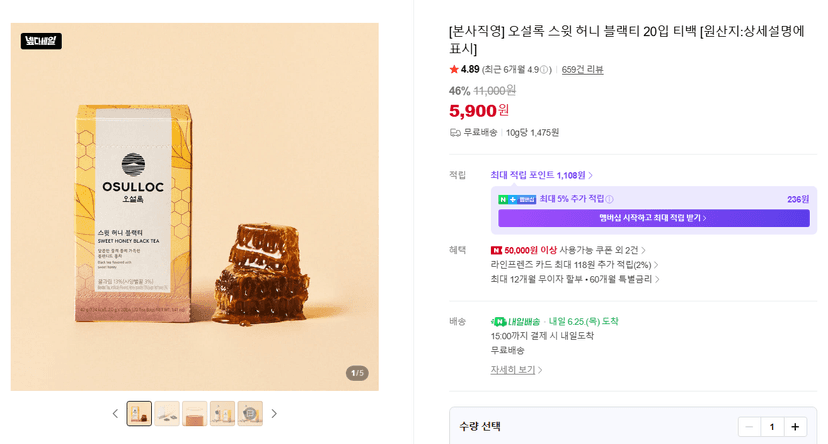Screen dimensions: 828x444
Task: Click the red star rating icon
Action: point(454,69)
